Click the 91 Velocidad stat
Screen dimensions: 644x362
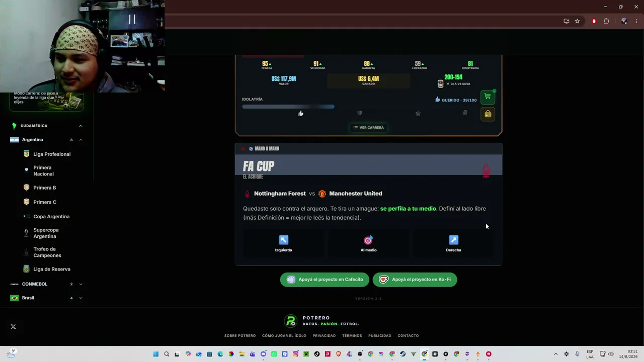(317, 65)
